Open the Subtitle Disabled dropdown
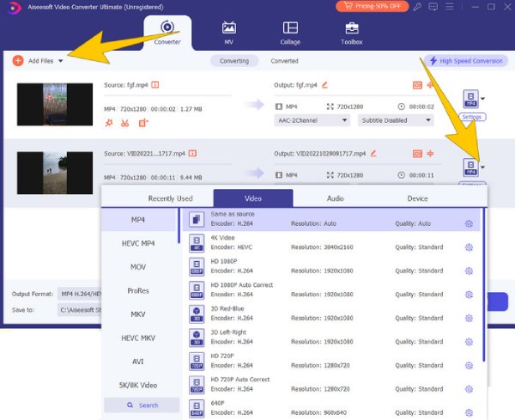The image size is (515, 420). 396,120
